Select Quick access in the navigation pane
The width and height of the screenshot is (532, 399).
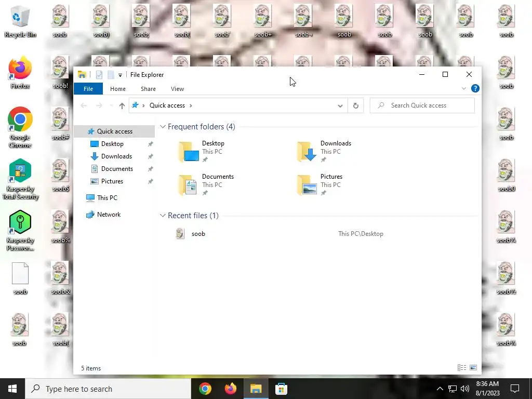[114, 131]
